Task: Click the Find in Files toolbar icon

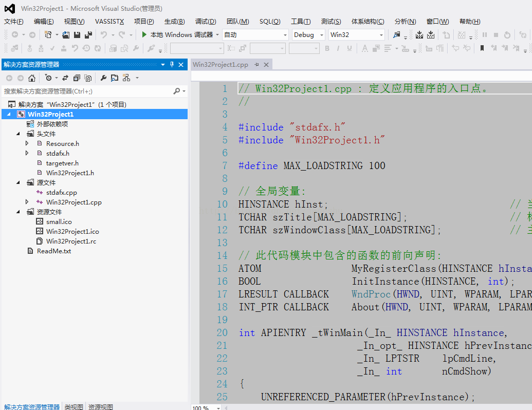Action: click(396, 34)
